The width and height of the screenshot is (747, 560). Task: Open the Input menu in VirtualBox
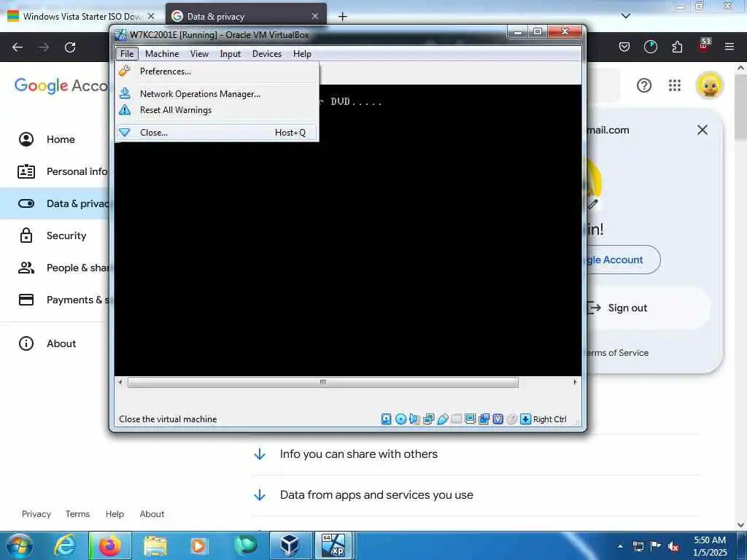(x=230, y=54)
